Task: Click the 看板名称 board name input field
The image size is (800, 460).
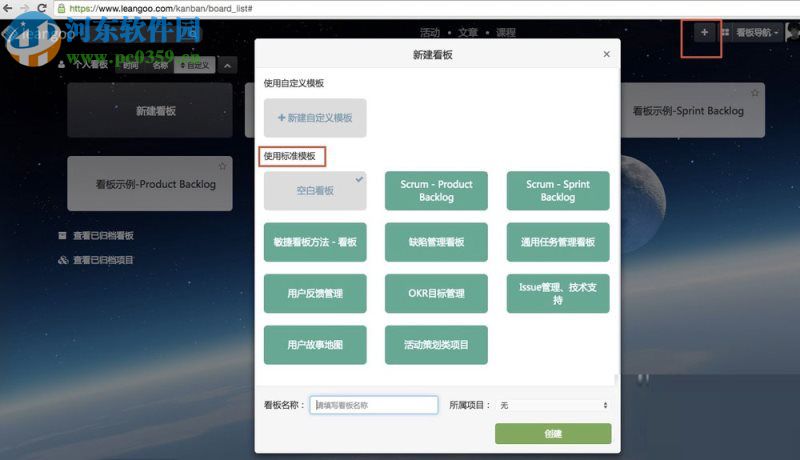Action: (374, 405)
